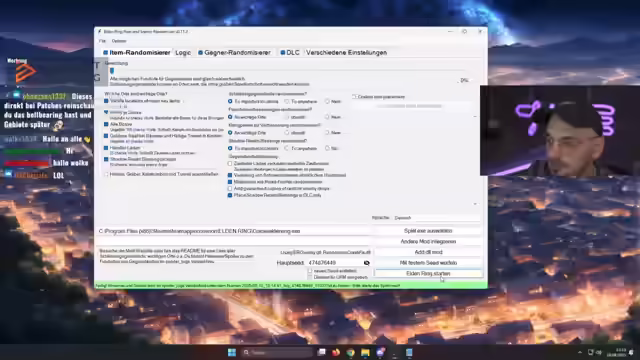Select 'To anywhere' for Shadow Realm Blessings
The height and width of the screenshot is (360, 640).
click(x=287, y=148)
